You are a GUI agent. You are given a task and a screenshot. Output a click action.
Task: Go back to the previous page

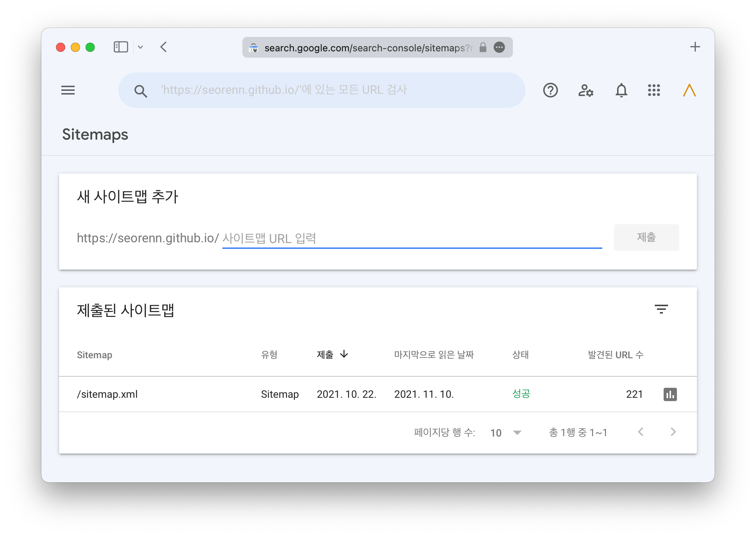[x=164, y=47]
